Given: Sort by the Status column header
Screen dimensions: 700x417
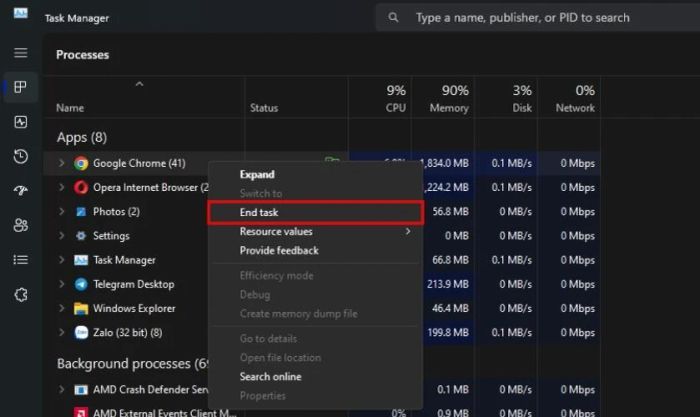Looking at the screenshot, I should coord(264,108).
